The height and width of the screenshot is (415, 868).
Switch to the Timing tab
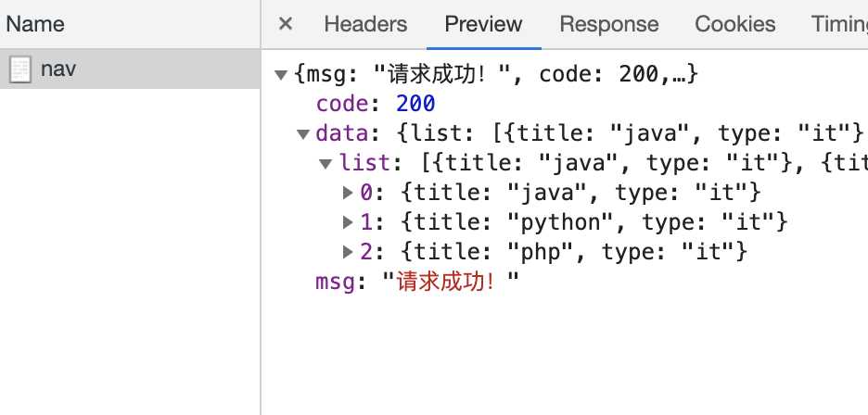pos(840,24)
